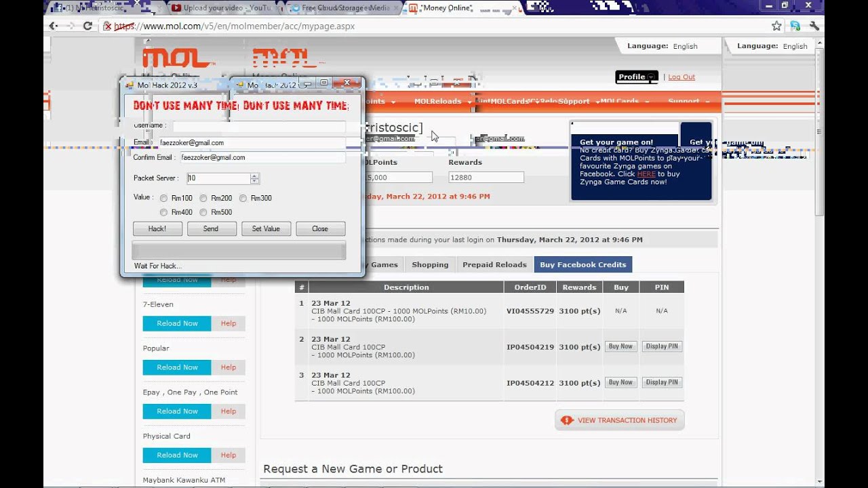Click the Maybank Kawanku ATM label
868x488 pixels.
click(184, 481)
